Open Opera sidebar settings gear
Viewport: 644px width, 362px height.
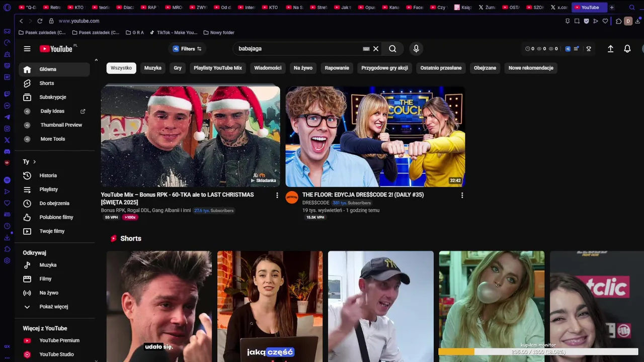[7, 260]
